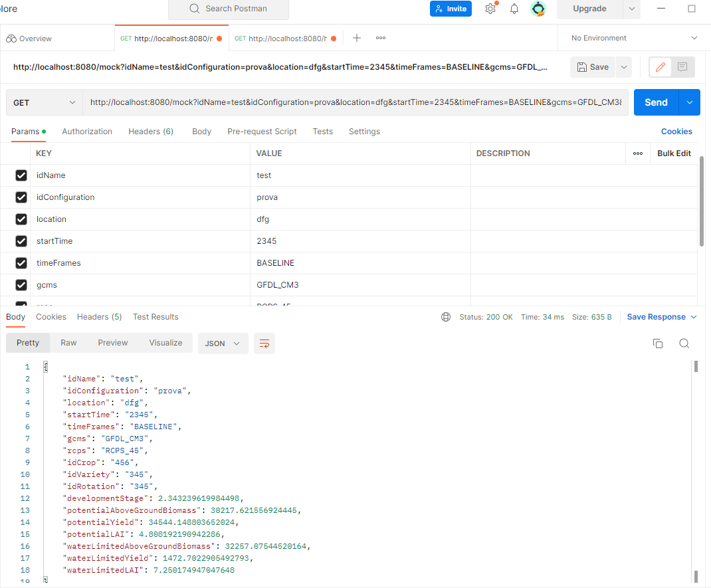Screen dimensions: 711x588
Task: Switch to Pre-request Script tab
Action: coord(262,132)
